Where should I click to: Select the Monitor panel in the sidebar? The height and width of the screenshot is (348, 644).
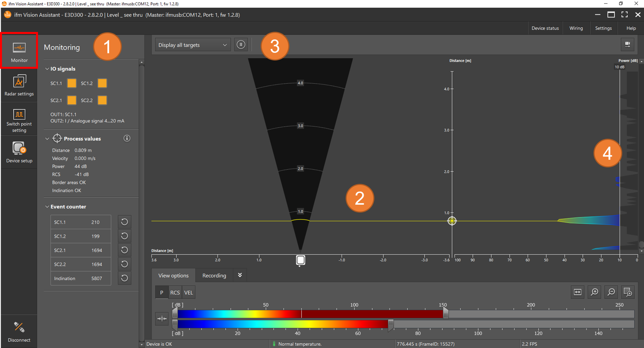coord(19,51)
